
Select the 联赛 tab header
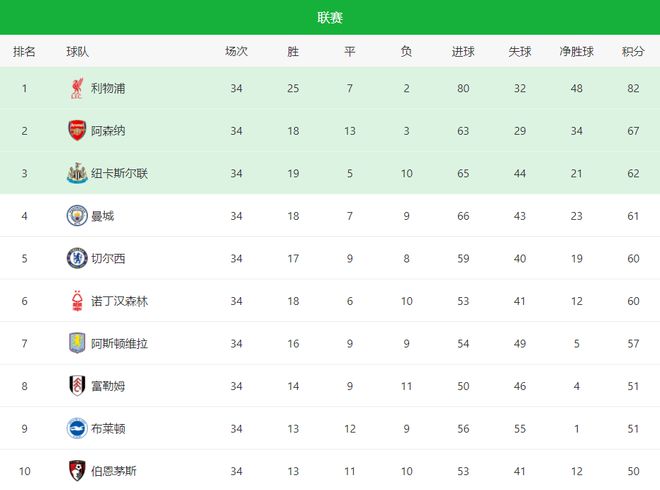[330, 17]
